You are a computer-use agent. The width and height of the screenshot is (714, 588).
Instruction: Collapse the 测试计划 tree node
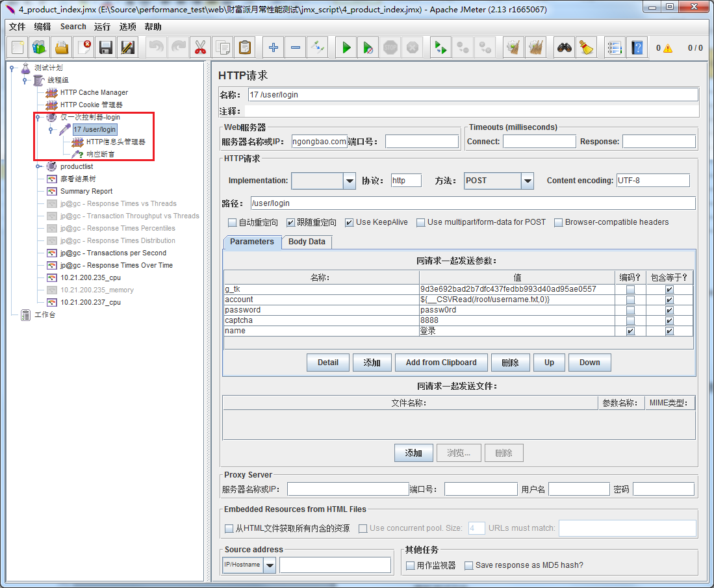[x=12, y=68]
